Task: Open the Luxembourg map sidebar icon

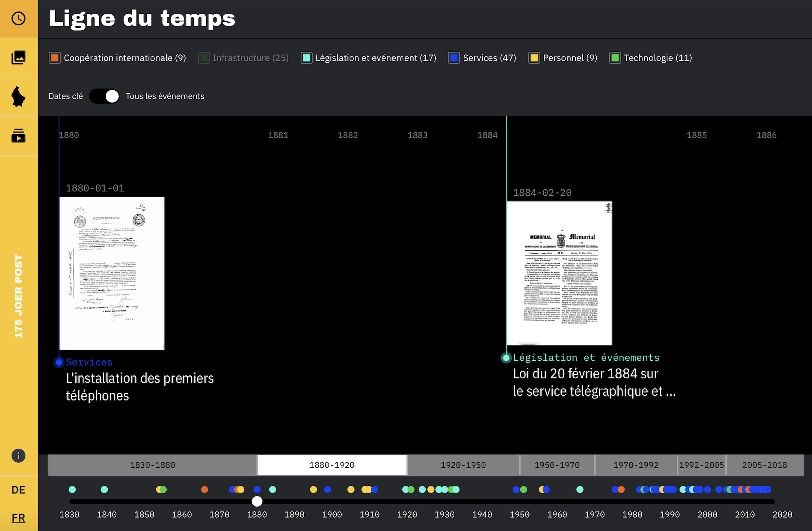Action: point(18,96)
